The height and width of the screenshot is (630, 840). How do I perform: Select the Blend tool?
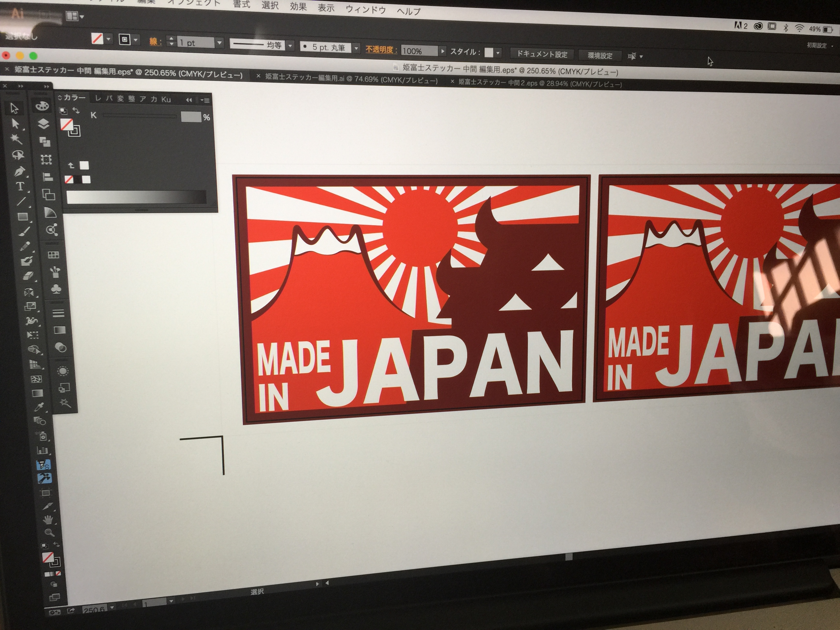[39, 421]
